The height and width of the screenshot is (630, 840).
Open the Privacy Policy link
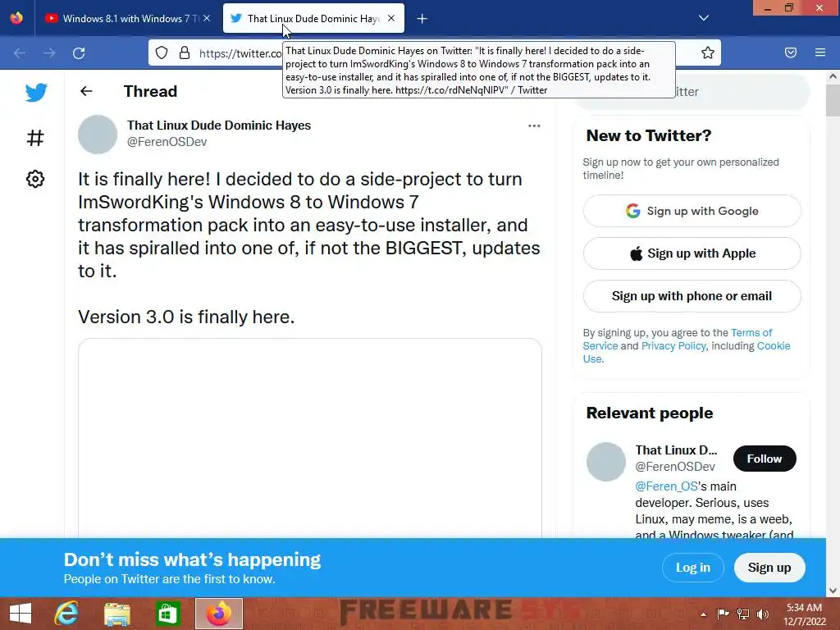coord(673,345)
